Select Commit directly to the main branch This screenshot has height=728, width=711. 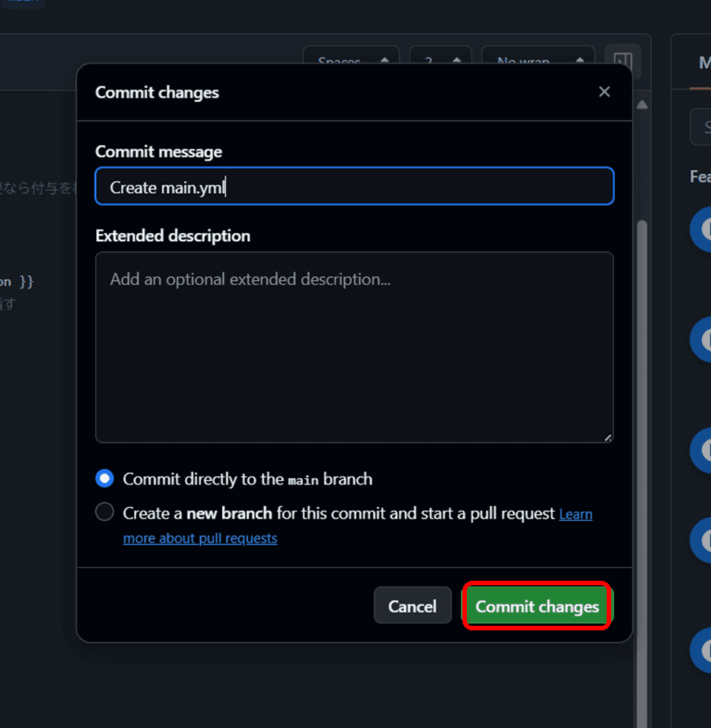click(105, 479)
